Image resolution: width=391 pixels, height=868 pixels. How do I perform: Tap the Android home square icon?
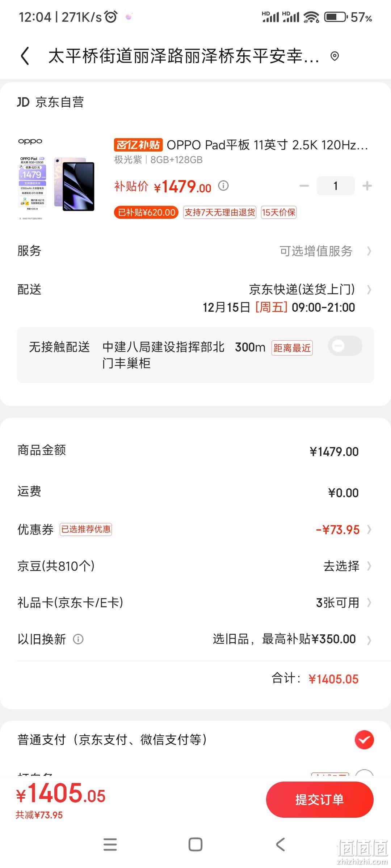pos(195,844)
